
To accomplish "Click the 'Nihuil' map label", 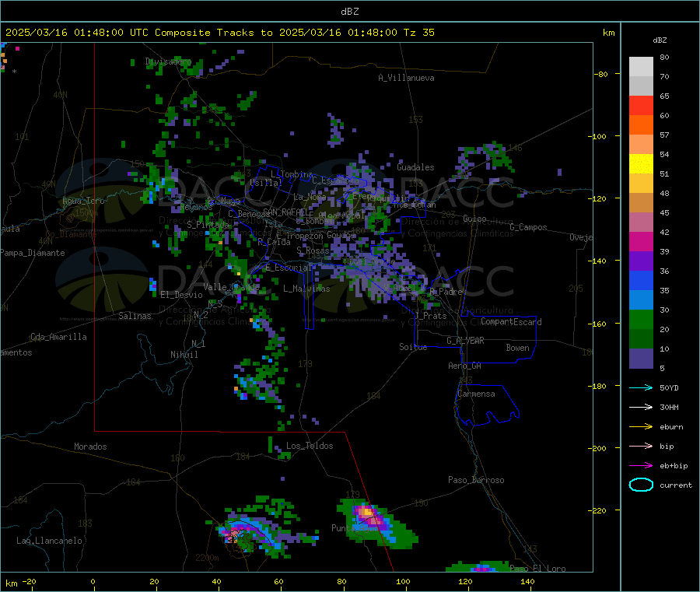I will tap(184, 355).
